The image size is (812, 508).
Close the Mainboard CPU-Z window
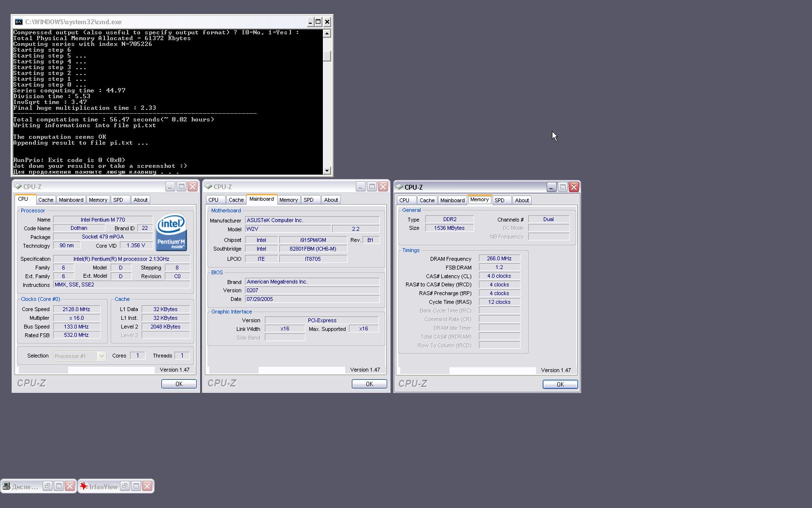[x=383, y=186]
